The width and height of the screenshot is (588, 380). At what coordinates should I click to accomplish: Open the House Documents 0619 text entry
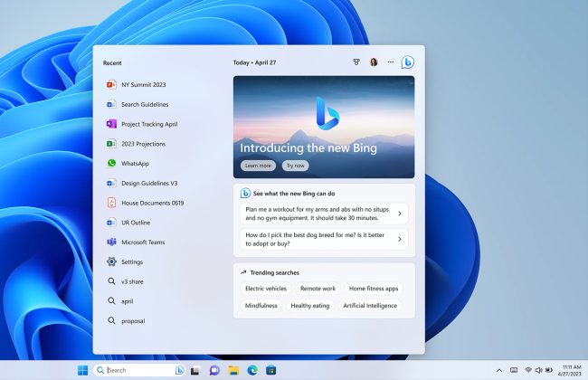point(153,203)
